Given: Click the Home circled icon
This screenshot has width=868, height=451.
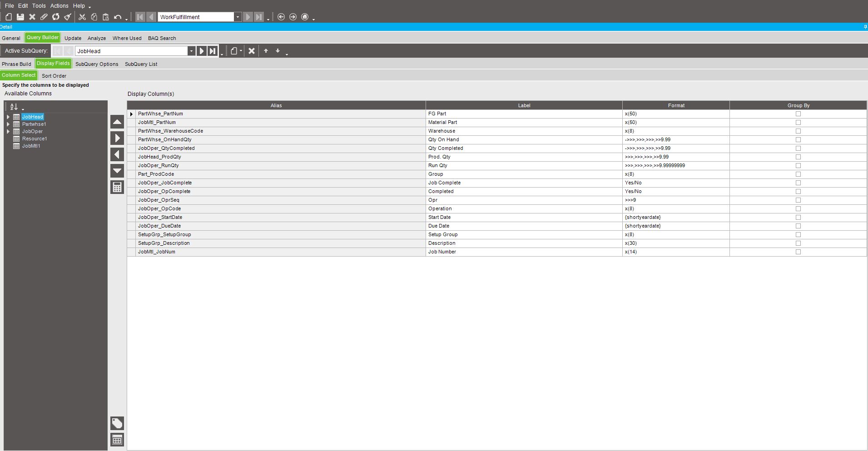Looking at the screenshot, I should tap(305, 17).
